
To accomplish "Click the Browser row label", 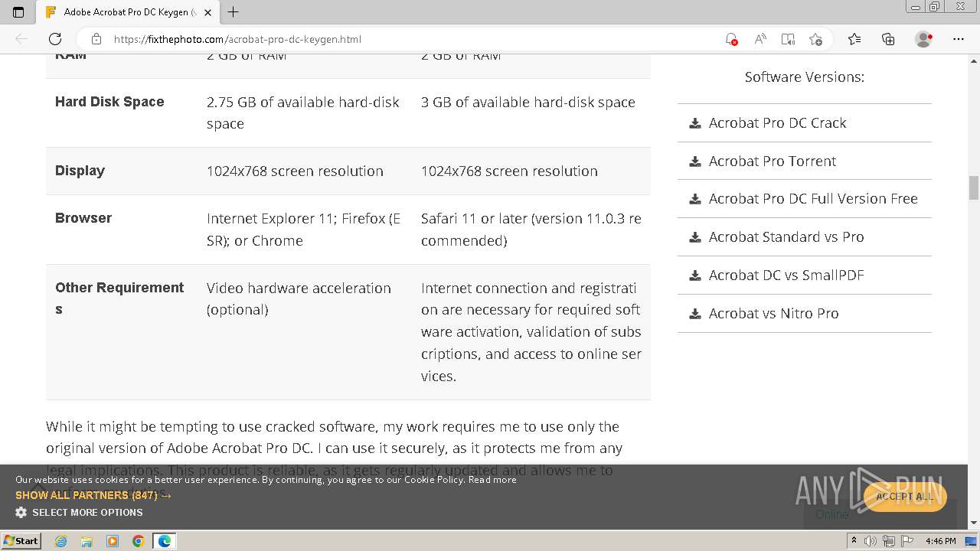I will click(x=83, y=218).
